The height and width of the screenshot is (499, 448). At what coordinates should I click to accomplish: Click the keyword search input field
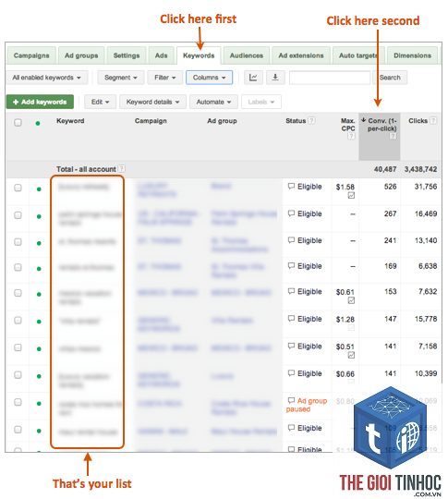point(330,78)
